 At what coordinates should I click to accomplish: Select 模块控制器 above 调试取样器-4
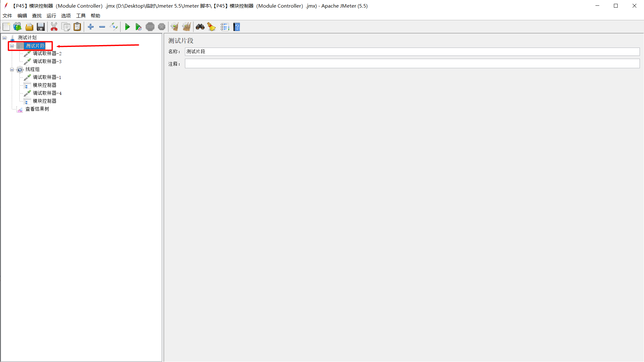[x=45, y=85]
